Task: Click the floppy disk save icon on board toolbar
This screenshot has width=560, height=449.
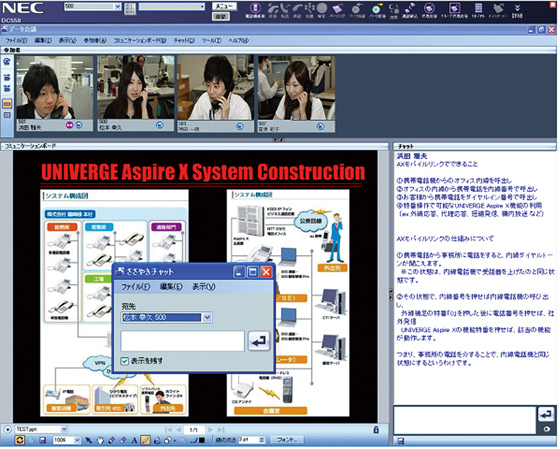Action: (42, 440)
